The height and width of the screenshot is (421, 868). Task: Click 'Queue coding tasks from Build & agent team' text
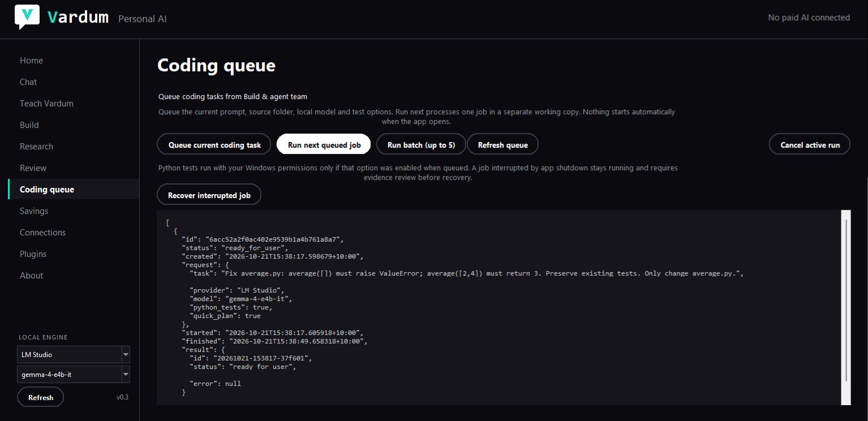(x=233, y=97)
